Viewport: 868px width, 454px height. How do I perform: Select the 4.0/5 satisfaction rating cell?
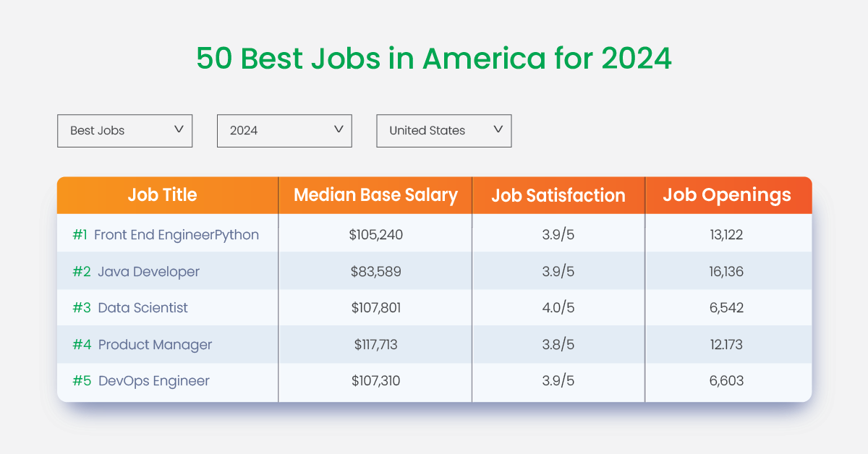558,308
